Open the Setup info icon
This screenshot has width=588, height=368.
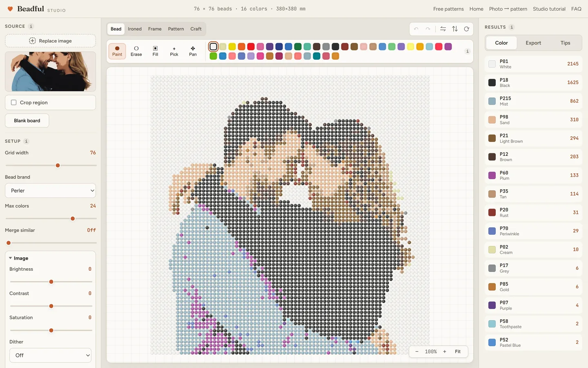click(26, 141)
